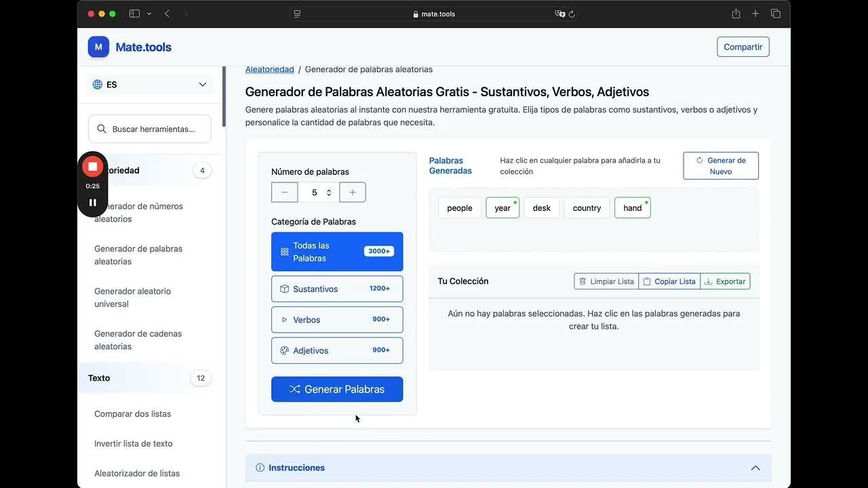Viewport: 868px width, 488px height.
Task: Add the word country to collection
Action: pos(587,208)
